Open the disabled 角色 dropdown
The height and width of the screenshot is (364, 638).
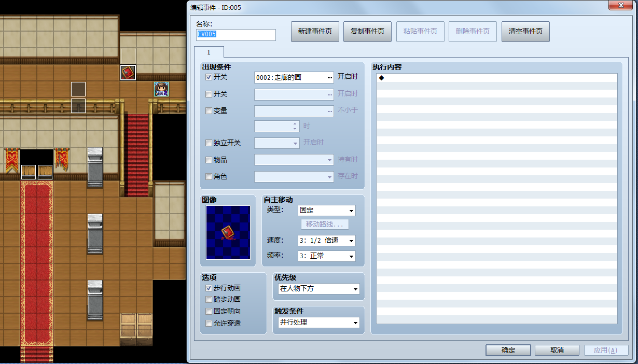tap(294, 177)
